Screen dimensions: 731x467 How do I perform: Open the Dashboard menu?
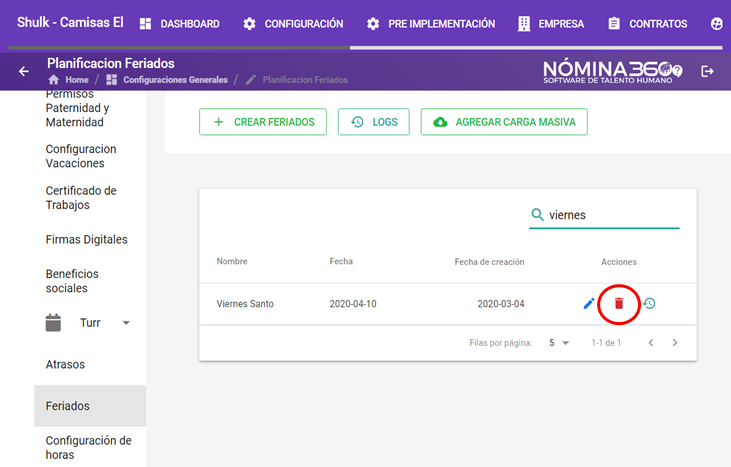[180, 24]
